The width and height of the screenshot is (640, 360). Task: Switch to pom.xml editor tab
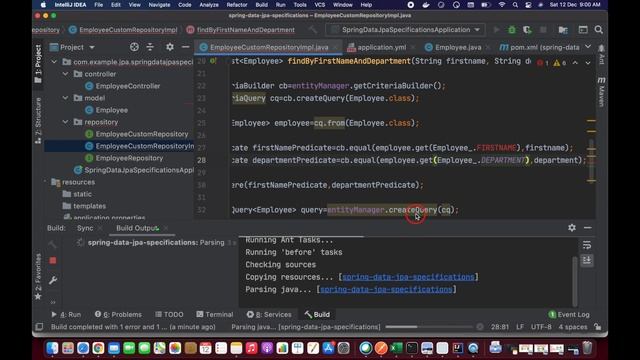coord(540,47)
